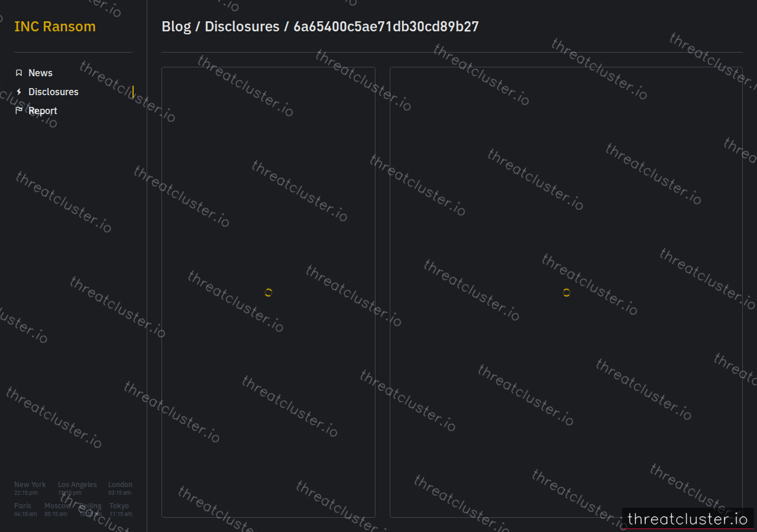Click the Moscow clock label

[58, 506]
